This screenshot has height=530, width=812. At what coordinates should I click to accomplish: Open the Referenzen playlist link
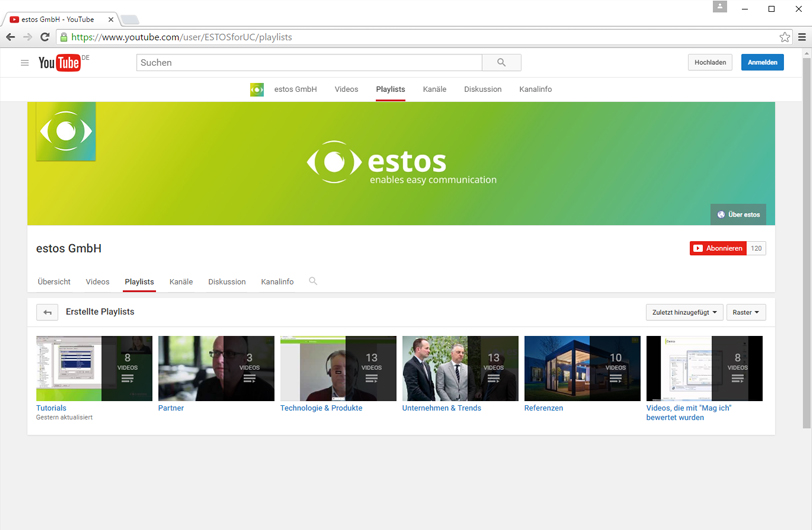pyautogui.click(x=543, y=408)
